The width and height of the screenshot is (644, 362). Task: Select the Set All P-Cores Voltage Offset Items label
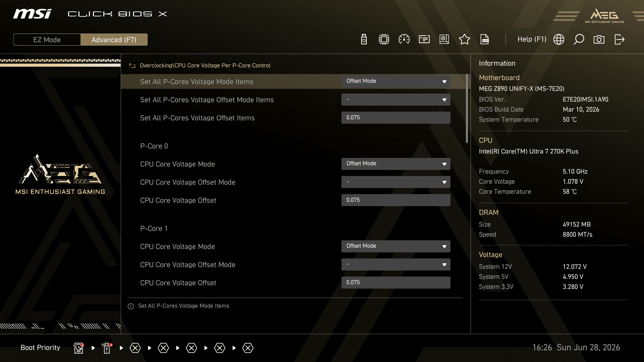[x=197, y=118]
